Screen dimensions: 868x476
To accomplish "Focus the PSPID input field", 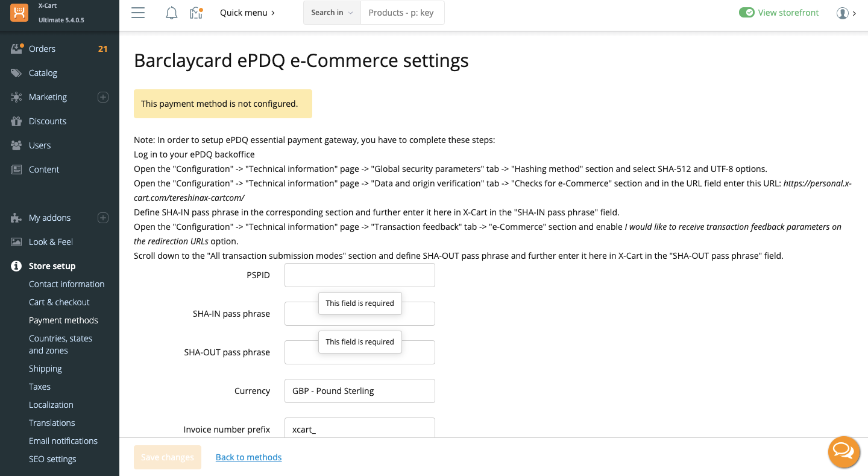I will coord(359,275).
